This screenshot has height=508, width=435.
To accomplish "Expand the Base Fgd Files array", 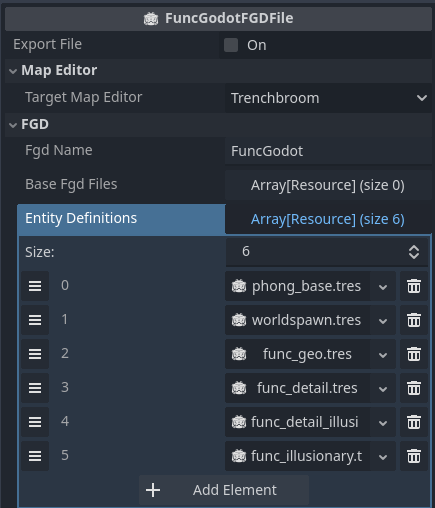I will pyautogui.click(x=328, y=185).
